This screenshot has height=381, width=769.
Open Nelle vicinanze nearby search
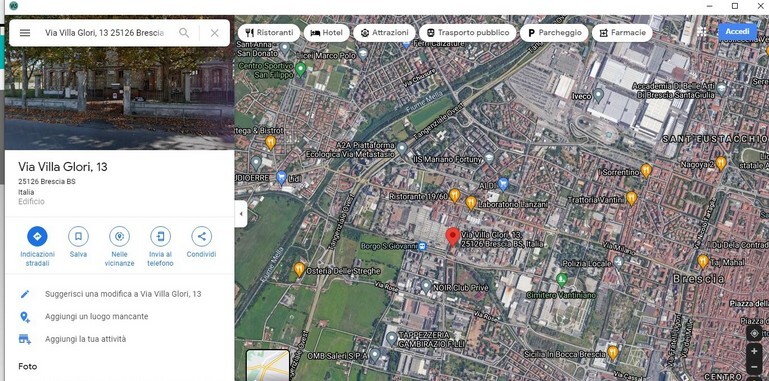click(x=119, y=236)
